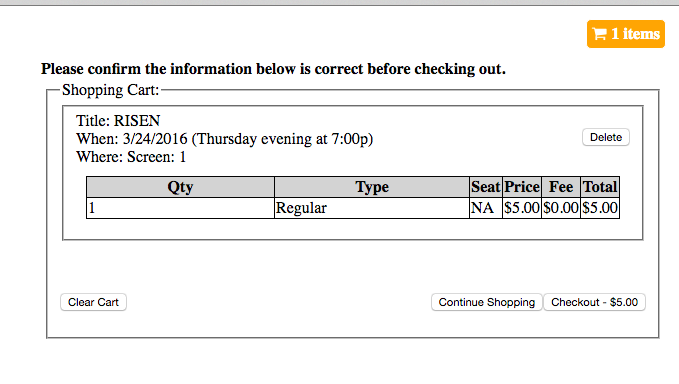Click the confirm information heading text
This screenshot has height=384, width=679.
(x=273, y=69)
